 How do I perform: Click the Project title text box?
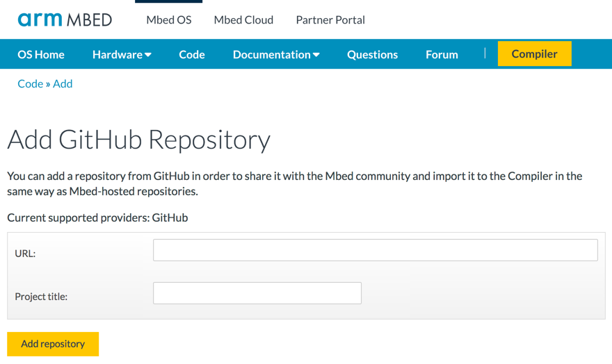[257, 293]
